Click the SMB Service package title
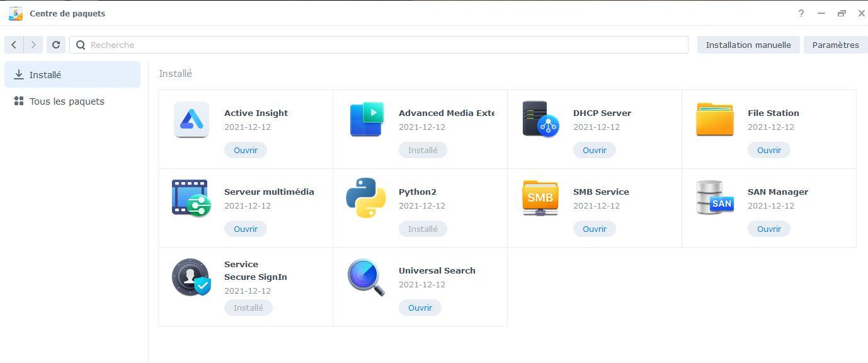 tap(601, 192)
